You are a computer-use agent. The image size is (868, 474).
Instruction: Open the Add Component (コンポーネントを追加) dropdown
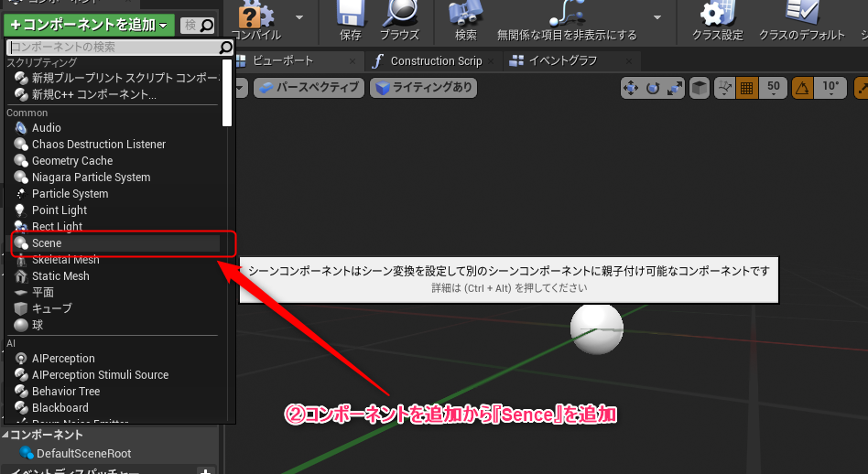pos(88,25)
